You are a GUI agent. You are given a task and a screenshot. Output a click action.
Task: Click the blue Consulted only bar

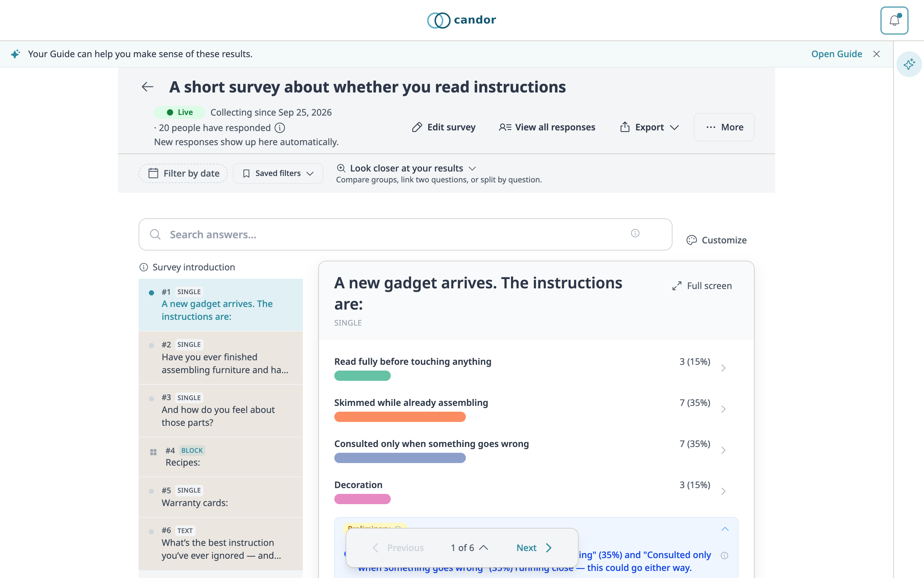(400, 458)
